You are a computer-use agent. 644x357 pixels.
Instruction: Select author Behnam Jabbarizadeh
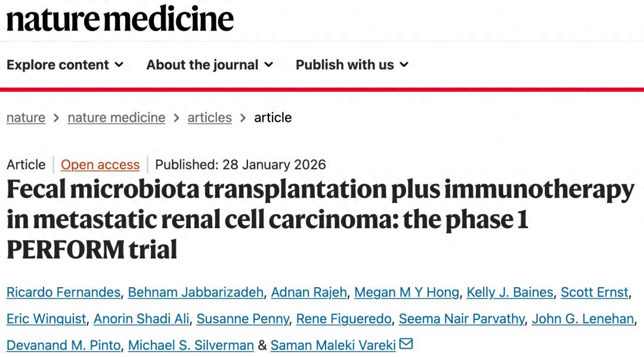click(x=196, y=293)
